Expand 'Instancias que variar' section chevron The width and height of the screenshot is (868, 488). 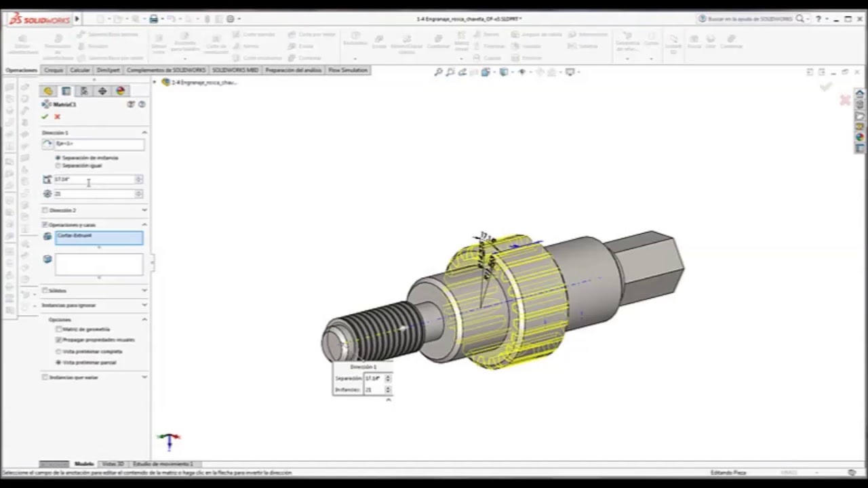click(x=144, y=377)
